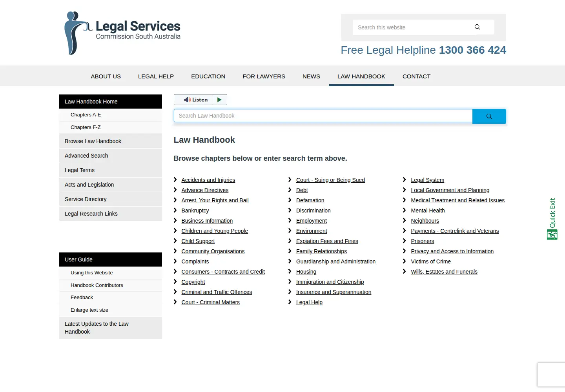Click the chevron beside Housing
This screenshot has width=565, height=392.
(290, 271)
